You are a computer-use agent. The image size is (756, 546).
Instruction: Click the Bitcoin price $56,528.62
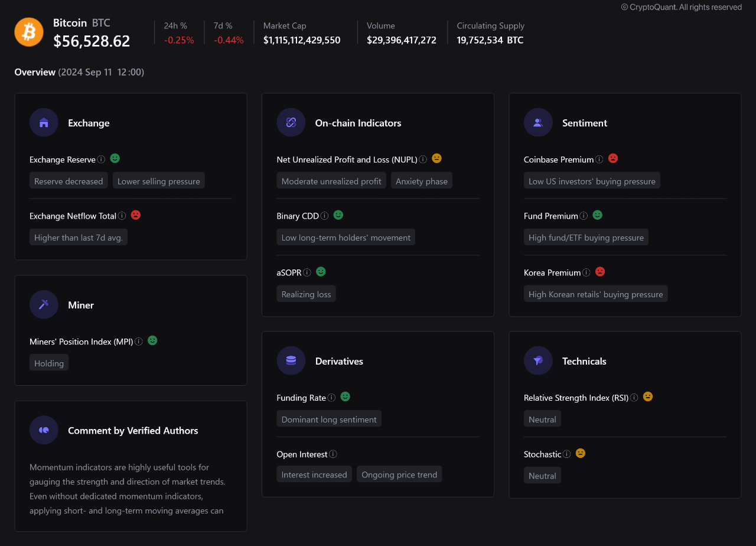tap(92, 41)
